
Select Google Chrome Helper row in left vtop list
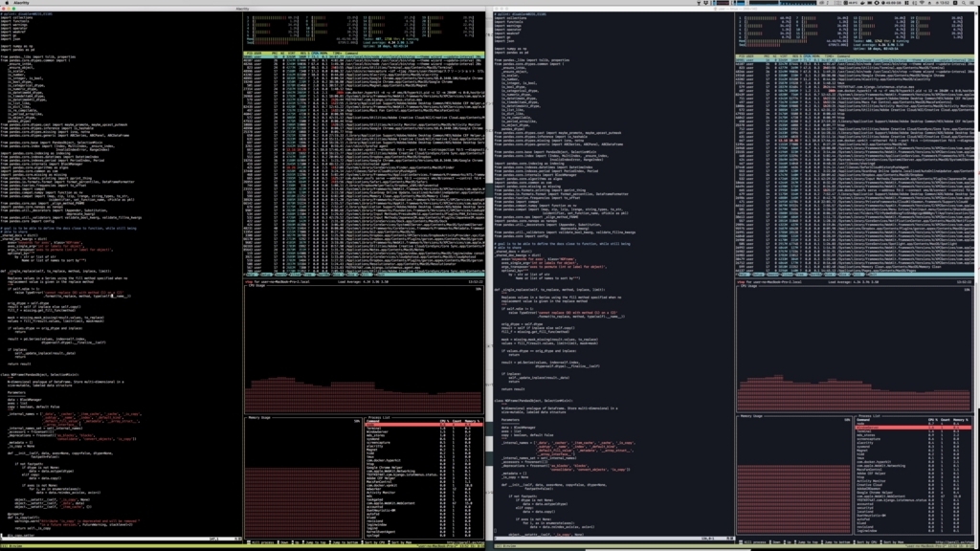coord(424,467)
